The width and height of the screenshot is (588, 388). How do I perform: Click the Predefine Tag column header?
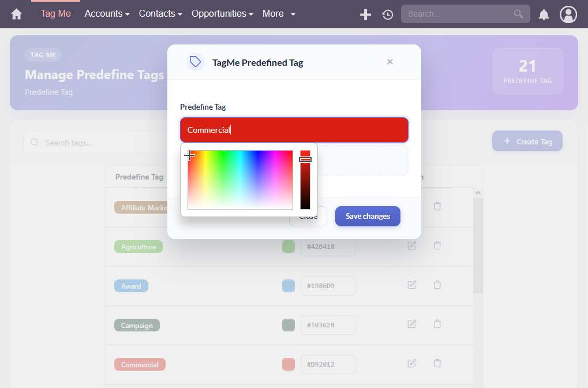coord(140,177)
